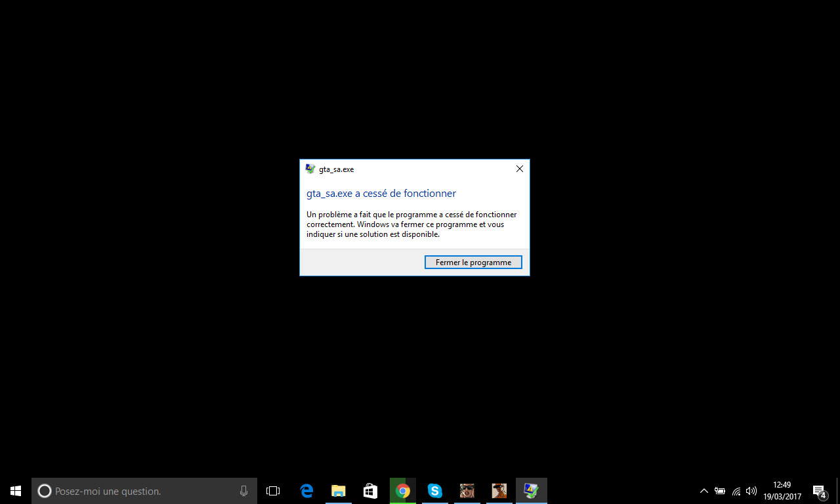Click the Show desktop sliver
This screenshot has height=504, width=840.
tap(838, 491)
